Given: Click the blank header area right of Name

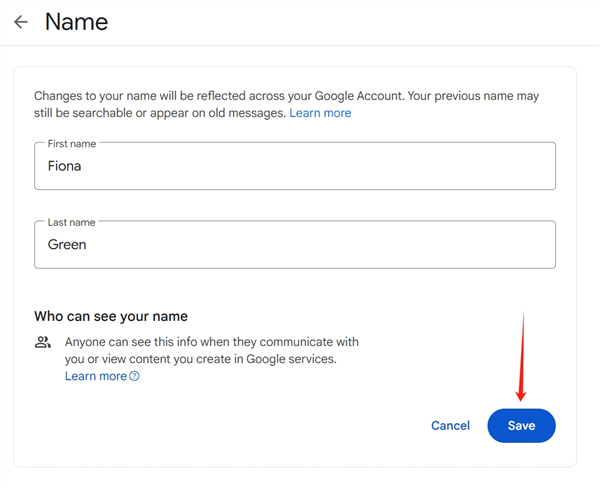Looking at the screenshot, I should pyautogui.click(x=350, y=22).
